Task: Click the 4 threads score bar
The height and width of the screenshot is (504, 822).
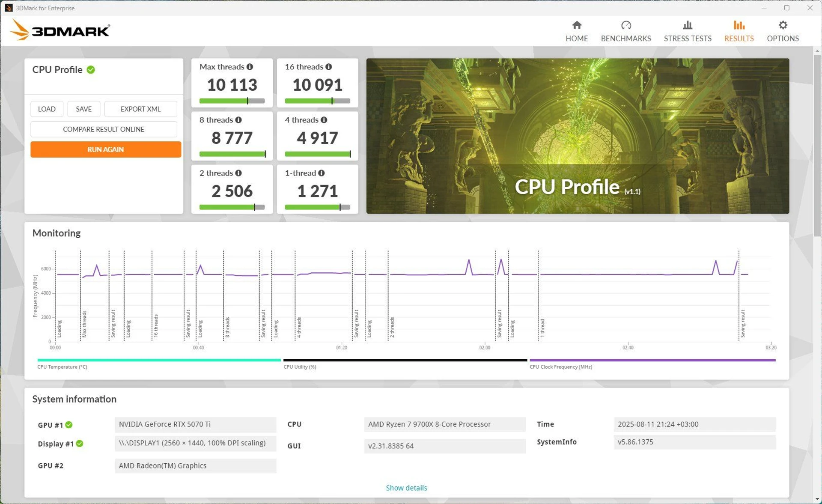Action: point(318,154)
